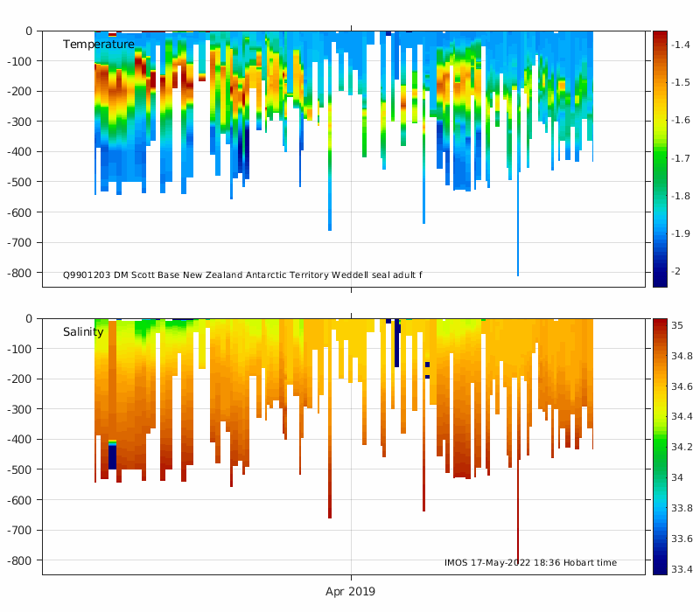
Task: Click the 0 depth tick in temperature plot
Action: click(x=29, y=31)
